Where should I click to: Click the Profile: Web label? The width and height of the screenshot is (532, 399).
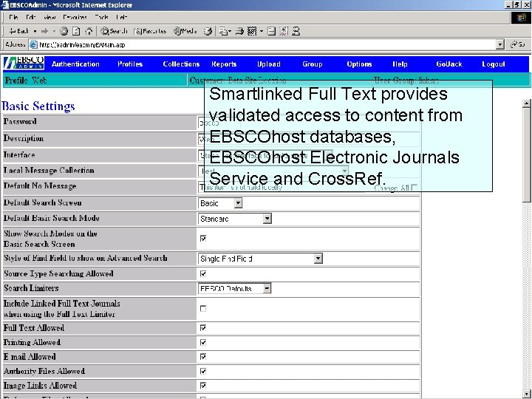26,81
